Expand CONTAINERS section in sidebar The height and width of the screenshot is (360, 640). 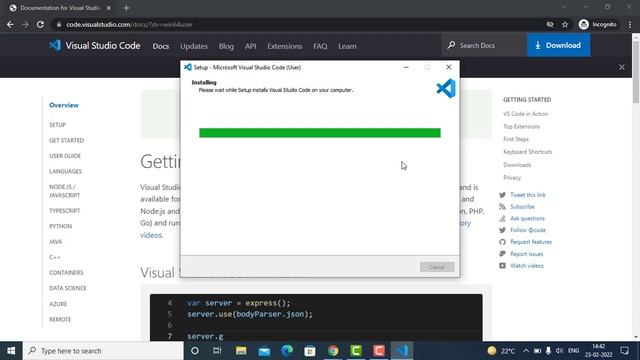(66, 272)
